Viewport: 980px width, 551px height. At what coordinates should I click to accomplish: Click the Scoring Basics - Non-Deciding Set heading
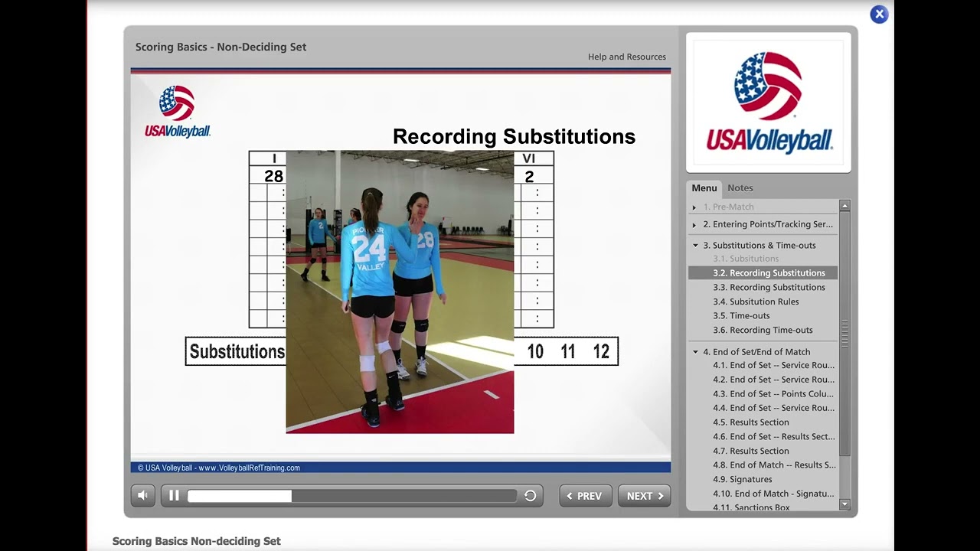220,47
